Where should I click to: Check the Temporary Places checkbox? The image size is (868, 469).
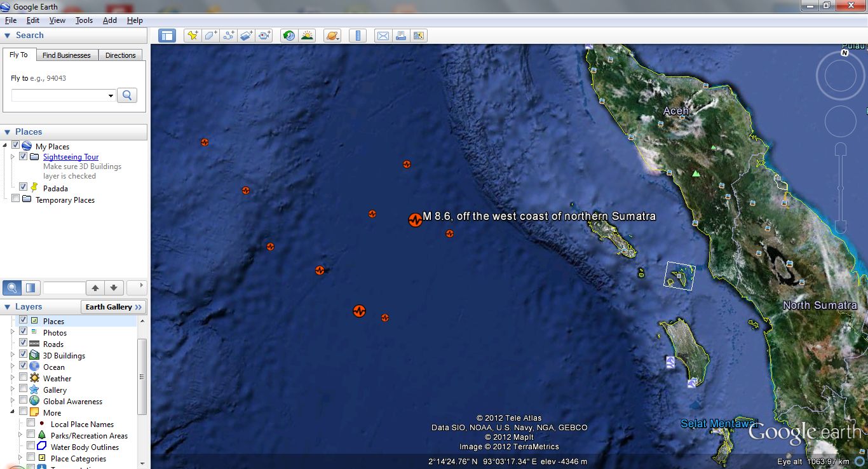(16, 199)
